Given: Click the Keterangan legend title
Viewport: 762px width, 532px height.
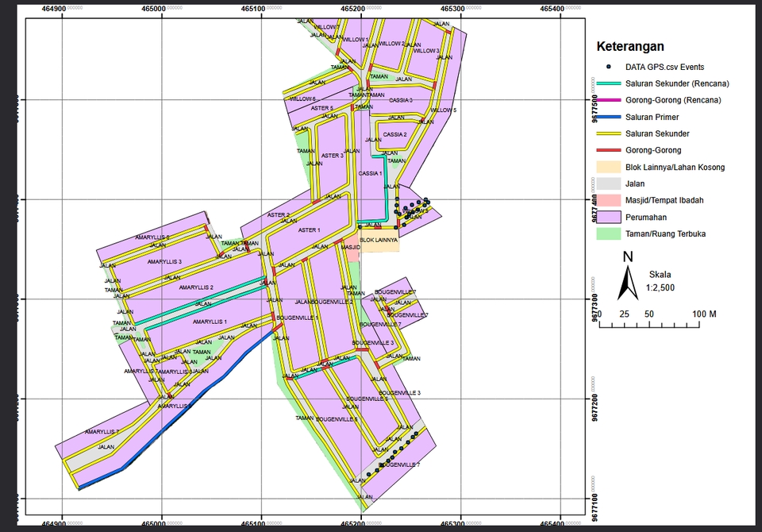Looking at the screenshot, I should click(x=630, y=47).
